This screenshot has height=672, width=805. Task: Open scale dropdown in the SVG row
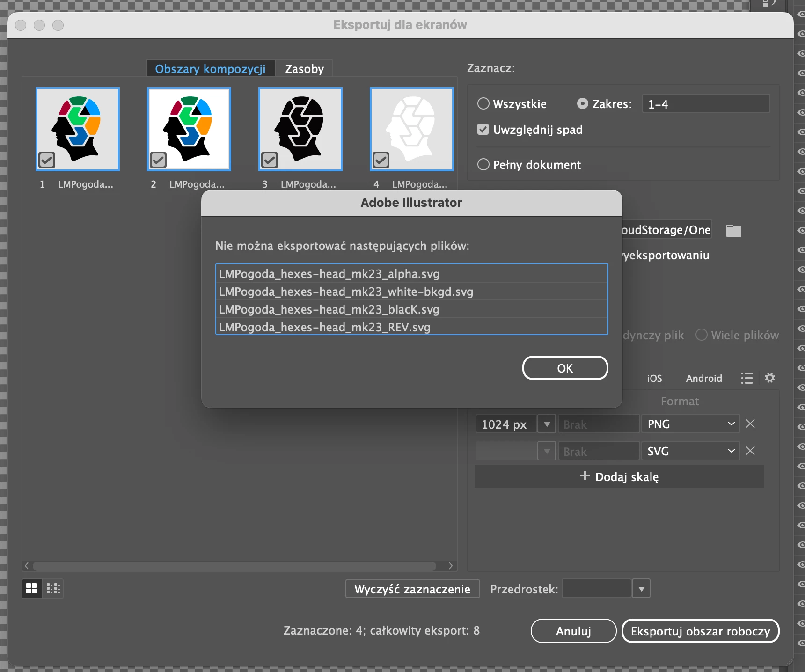(546, 451)
